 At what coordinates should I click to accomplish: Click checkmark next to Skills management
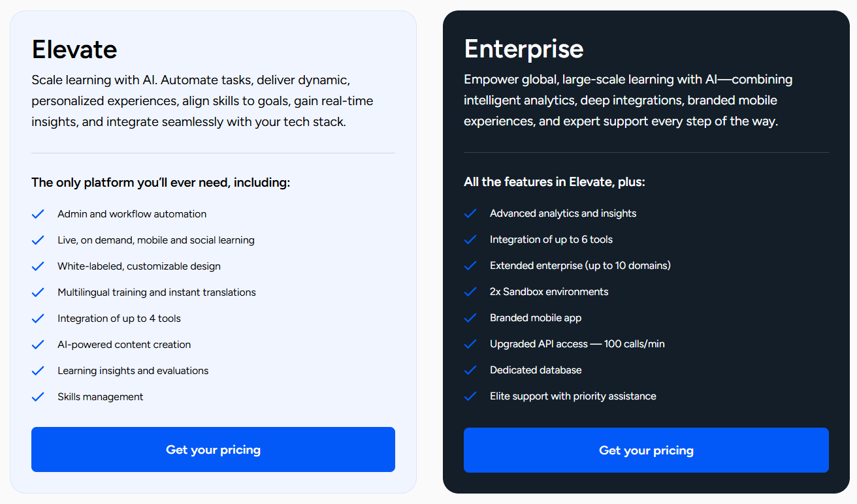38,397
